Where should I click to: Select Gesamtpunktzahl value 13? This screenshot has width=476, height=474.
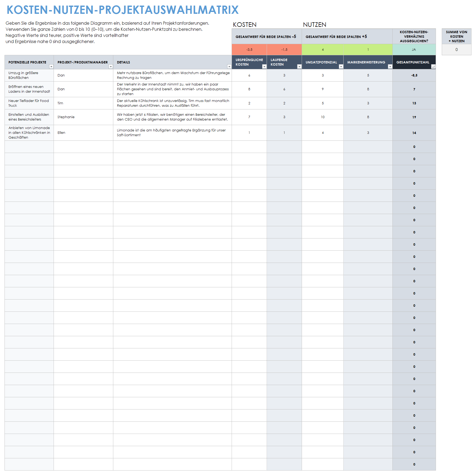(414, 103)
